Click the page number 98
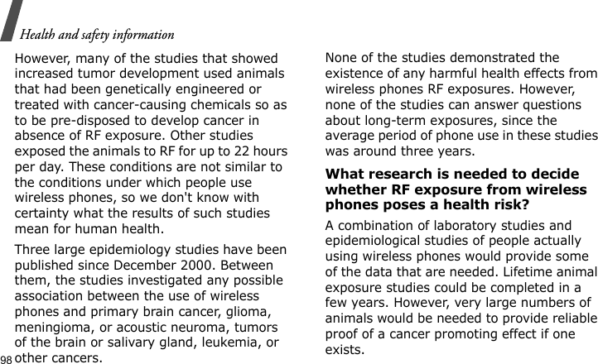 [7, 359]
